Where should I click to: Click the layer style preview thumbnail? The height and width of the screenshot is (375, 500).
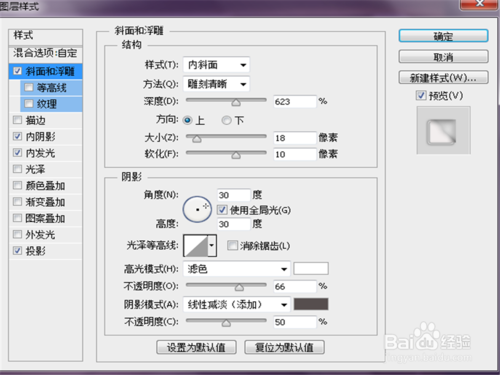[x=443, y=130]
